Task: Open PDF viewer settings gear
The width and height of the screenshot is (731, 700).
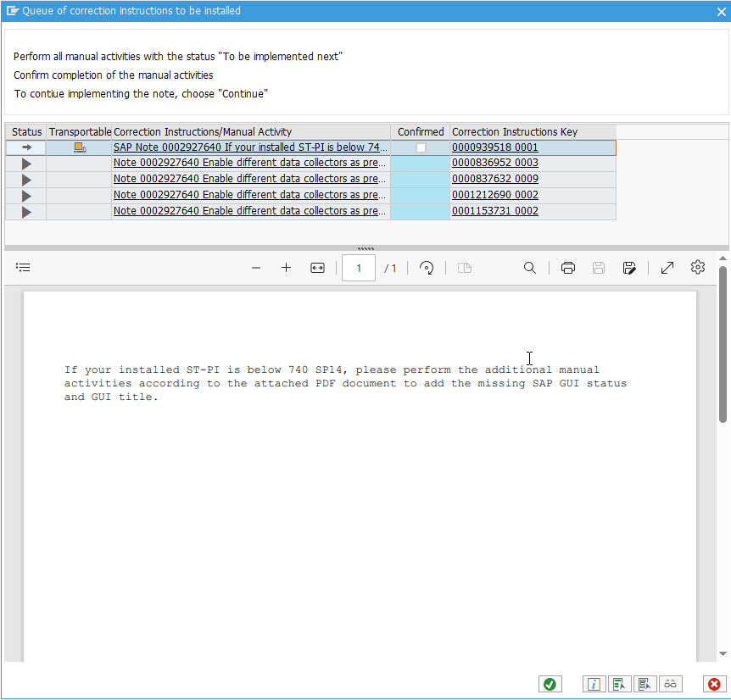Action: pos(698,267)
